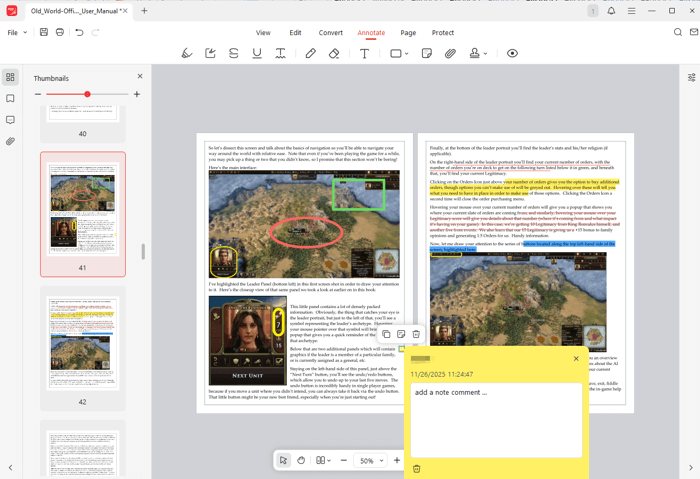
Task: Select the Rectangle shape tool
Action: 396,54
